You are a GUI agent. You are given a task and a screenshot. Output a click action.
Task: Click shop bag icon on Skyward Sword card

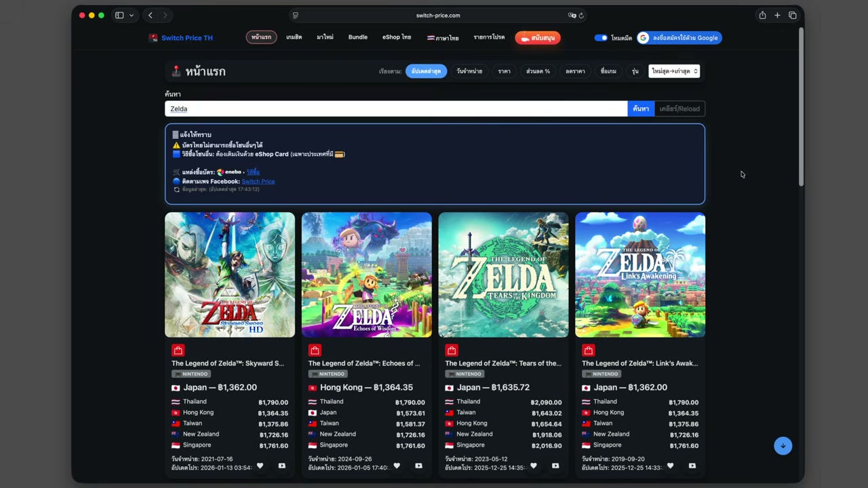point(178,350)
